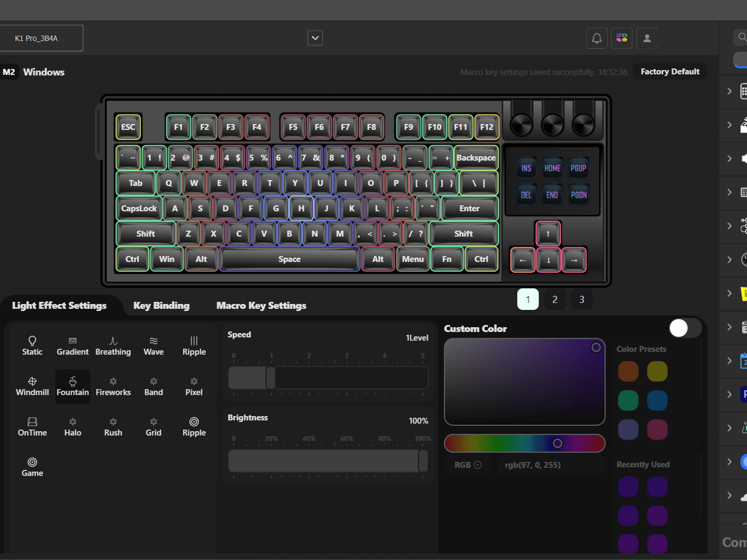Screen dimensions: 747x560
Task: Click the Space bar on virtual keyboard
Action: pyautogui.click(x=290, y=259)
